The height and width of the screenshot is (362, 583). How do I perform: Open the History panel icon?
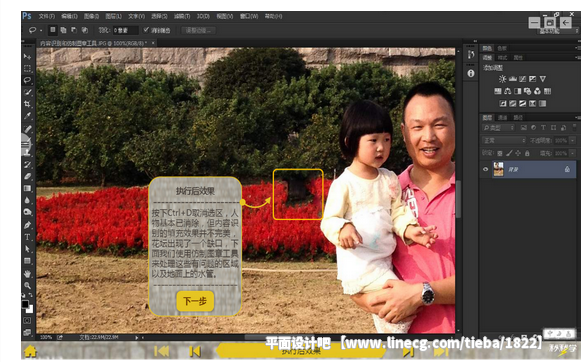tap(471, 55)
